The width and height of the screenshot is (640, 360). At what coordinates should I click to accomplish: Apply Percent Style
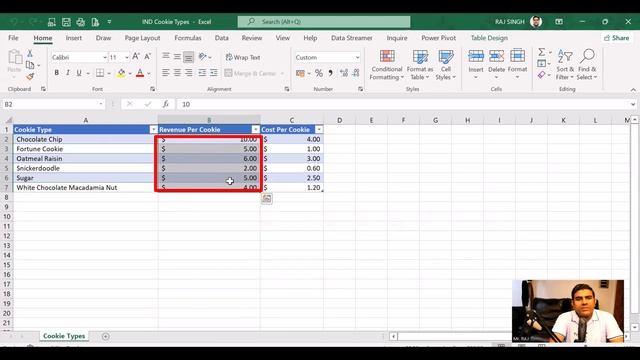click(319, 73)
